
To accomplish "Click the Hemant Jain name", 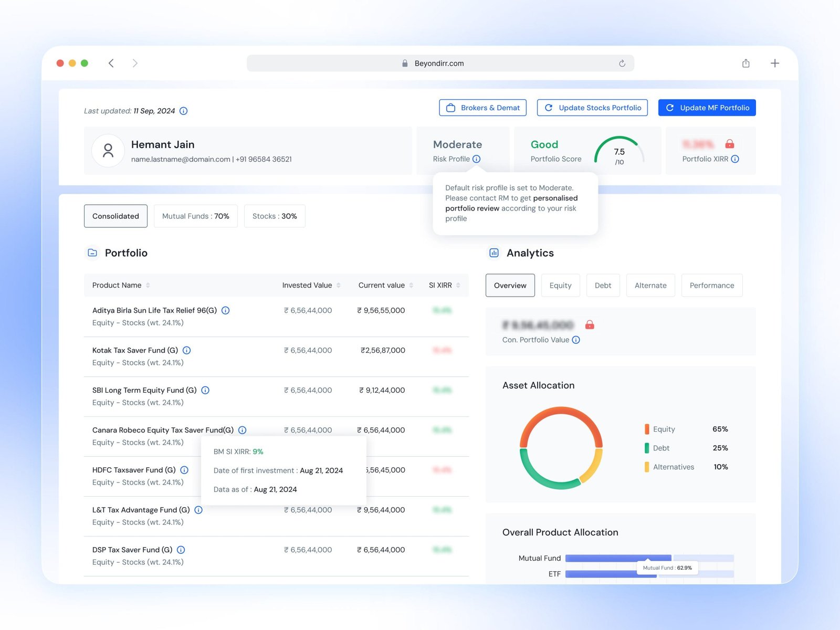I will coord(163,144).
